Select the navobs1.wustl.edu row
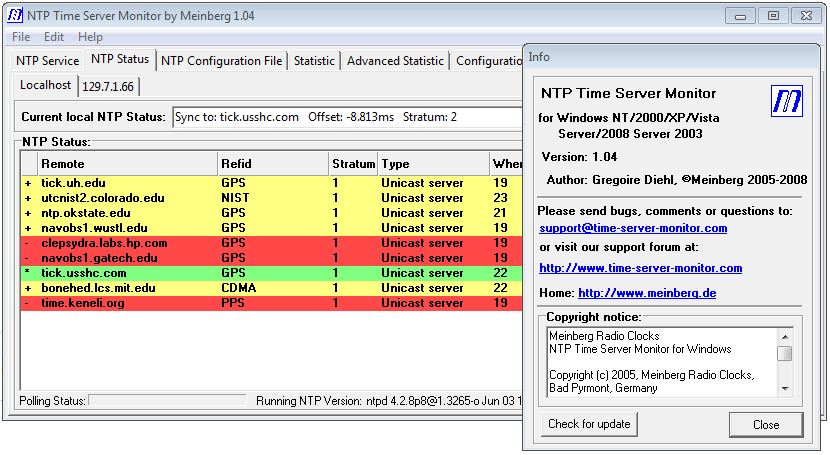This screenshot has width=830, height=455. (x=272, y=228)
